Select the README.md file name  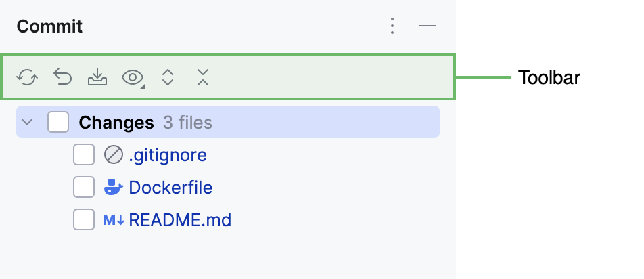[x=180, y=220]
